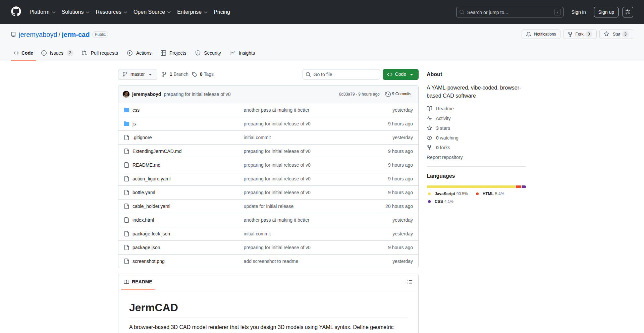This screenshot has width=644, height=333.
Task: Open the Insights tab
Action: click(x=242, y=53)
